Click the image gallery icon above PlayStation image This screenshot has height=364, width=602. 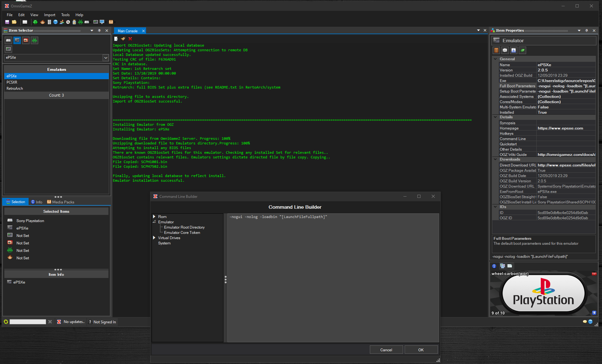click(503, 266)
